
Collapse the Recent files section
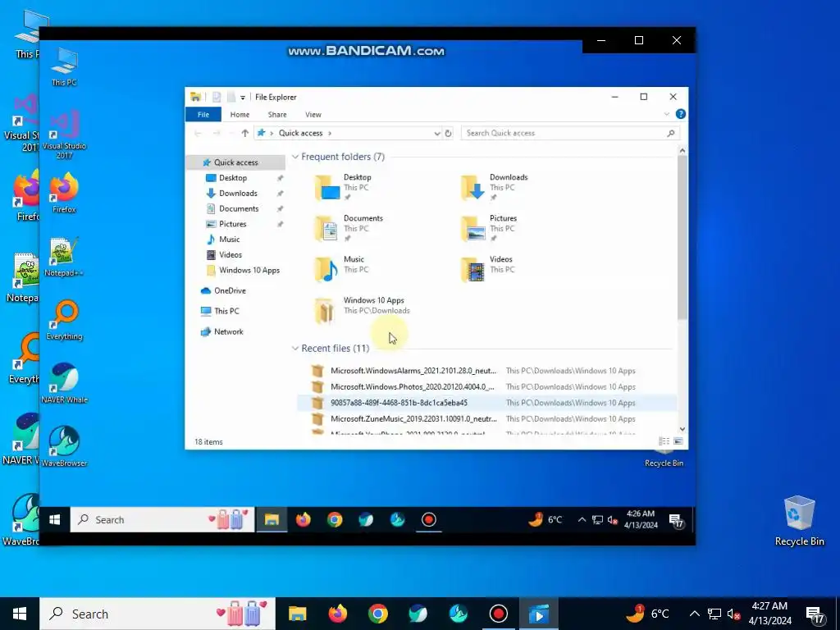click(295, 349)
